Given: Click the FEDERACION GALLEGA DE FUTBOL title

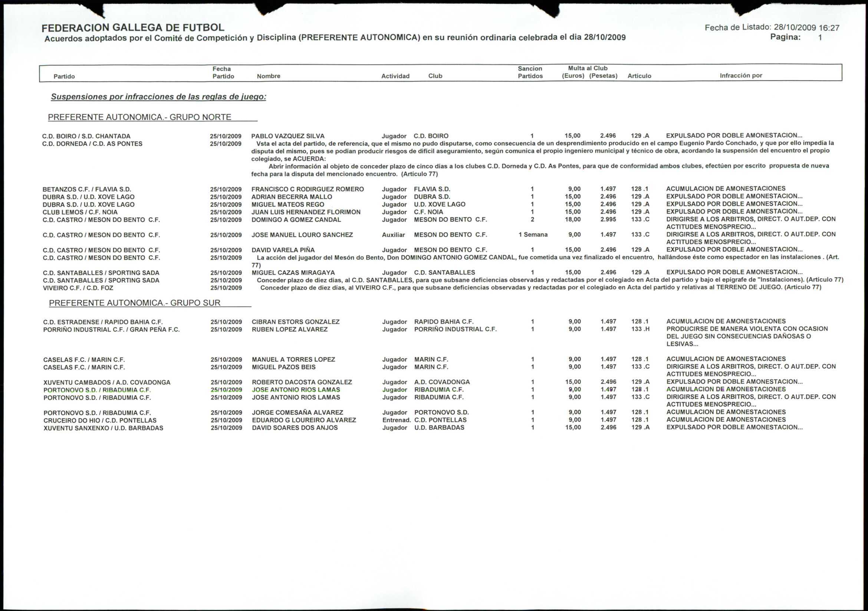Looking at the screenshot, I should pos(133,27).
